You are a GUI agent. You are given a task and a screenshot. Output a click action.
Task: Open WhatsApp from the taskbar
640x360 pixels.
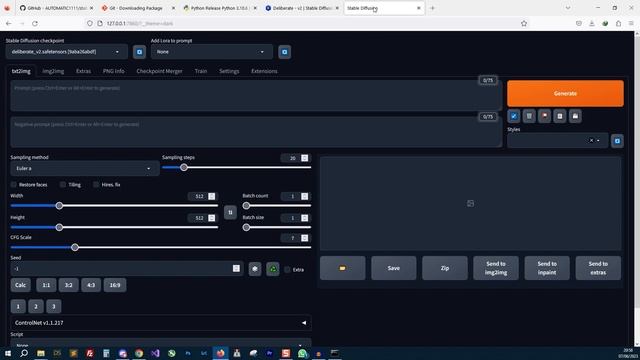click(x=302, y=353)
